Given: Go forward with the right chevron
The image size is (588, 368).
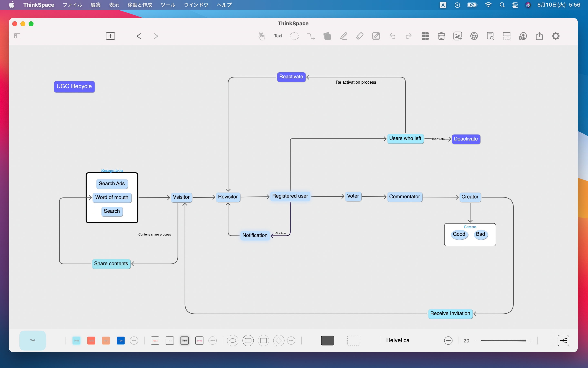Looking at the screenshot, I should pos(156,36).
